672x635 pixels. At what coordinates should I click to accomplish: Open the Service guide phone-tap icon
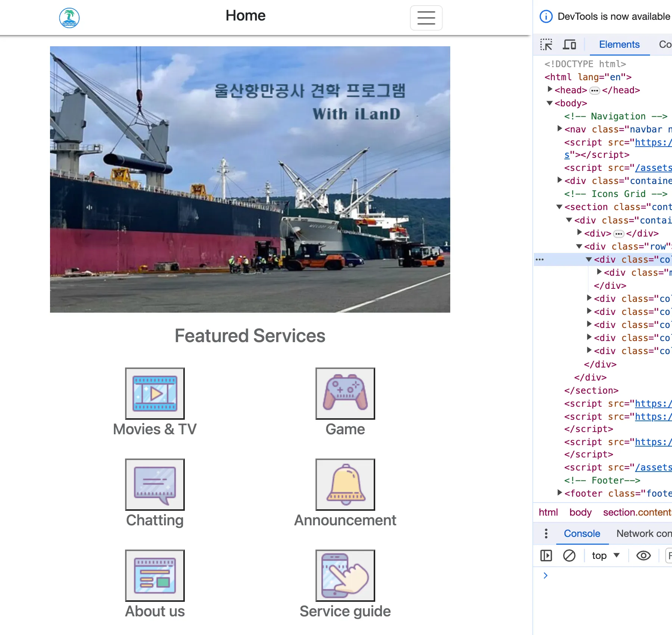[x=345, y=576]
